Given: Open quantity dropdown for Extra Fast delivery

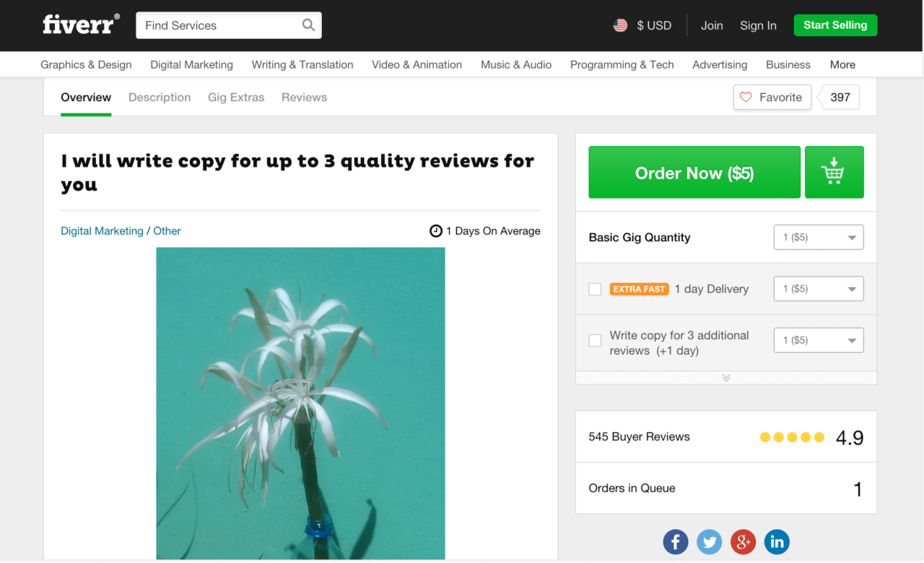Looking at the screenshot, I should pyautogui.click(x=819, y=289).
